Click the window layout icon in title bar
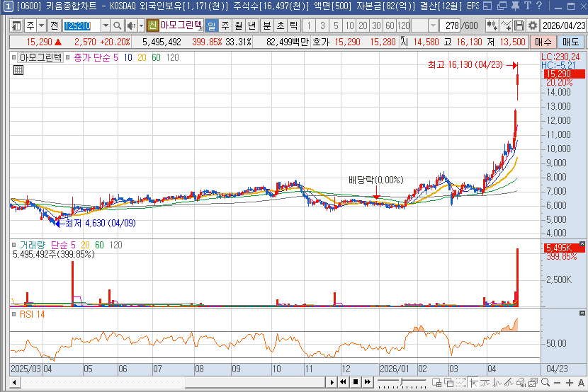588x392 pixels. tap(487, 6)
